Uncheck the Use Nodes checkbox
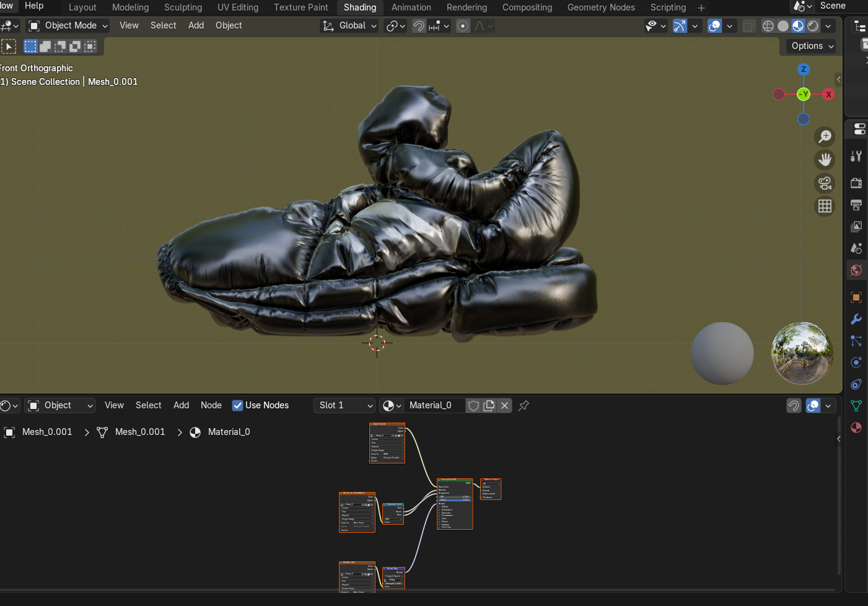This screenshot has height=606, width=868. [237, 405]
